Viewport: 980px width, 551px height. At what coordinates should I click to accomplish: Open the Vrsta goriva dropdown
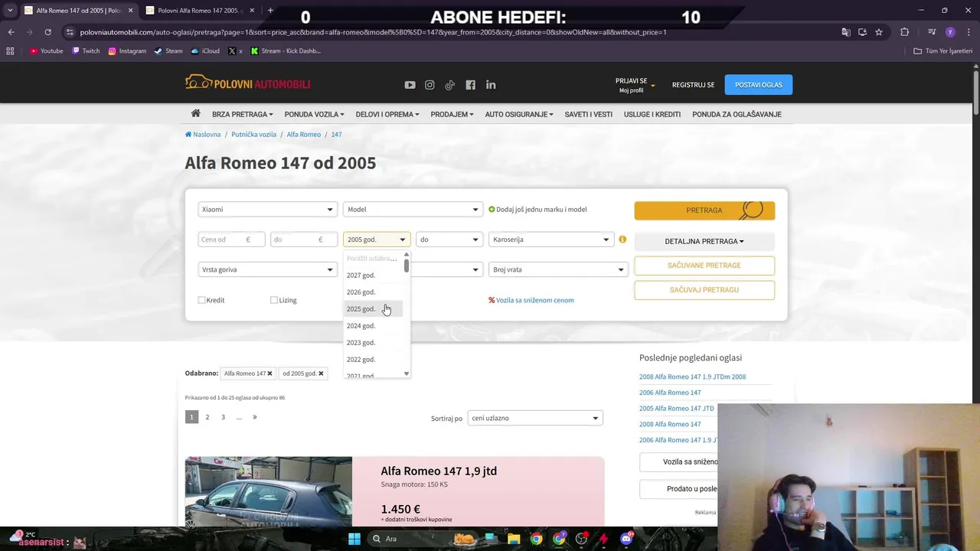(266, 269)
